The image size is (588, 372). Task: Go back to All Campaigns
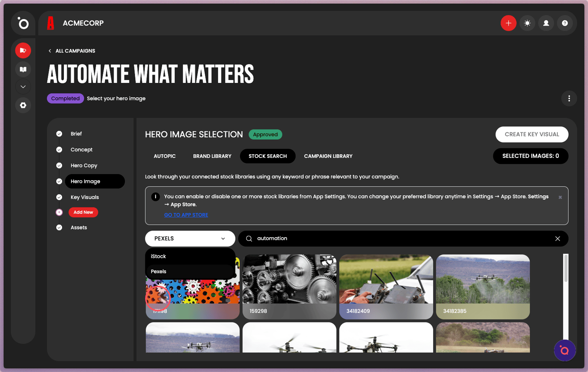72,51
